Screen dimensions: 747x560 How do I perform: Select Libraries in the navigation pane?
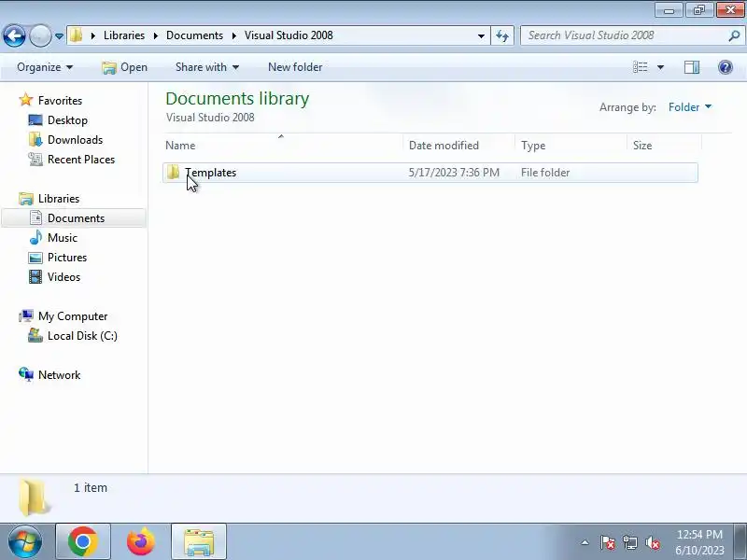coord(59,199)
